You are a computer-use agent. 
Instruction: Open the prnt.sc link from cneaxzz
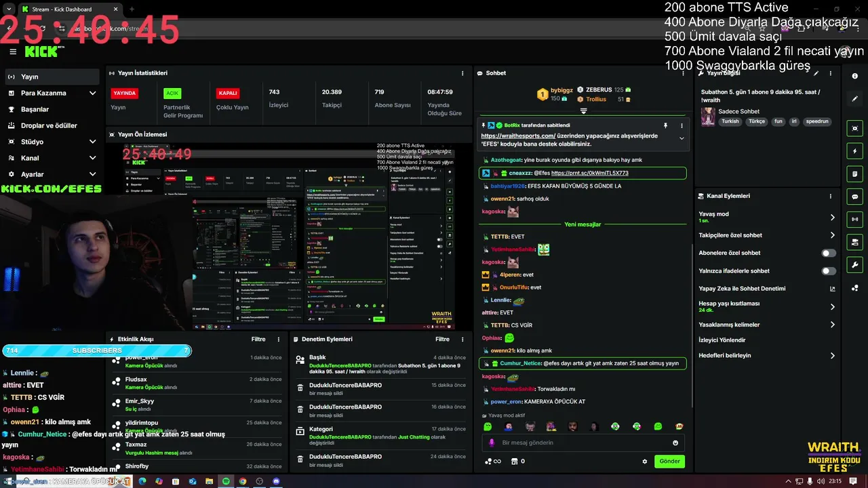(589, 173)
